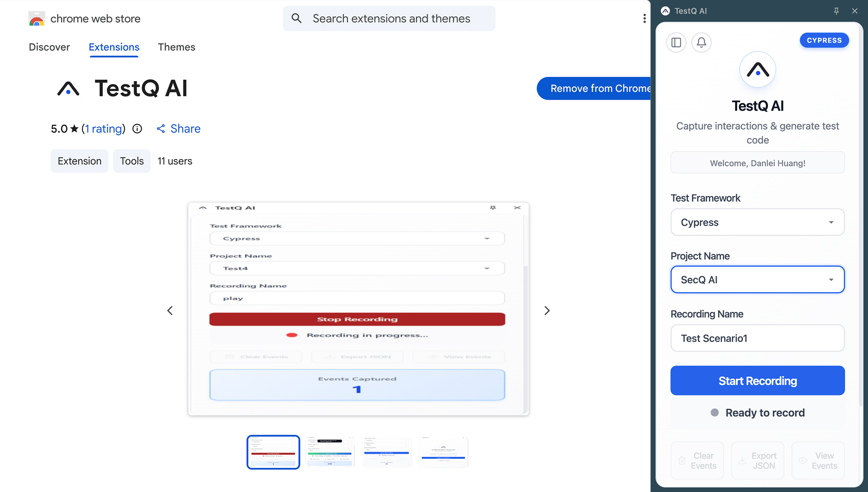The image size is (868, 492).
Task: Click the Clear Events button
Action: tap(697, 460)
